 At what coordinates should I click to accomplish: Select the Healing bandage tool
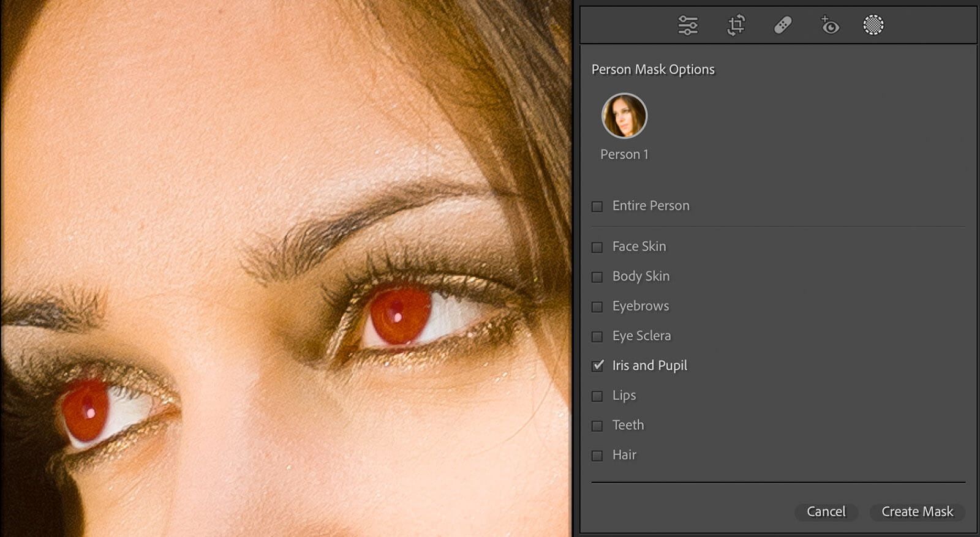[x=783, y=25]
